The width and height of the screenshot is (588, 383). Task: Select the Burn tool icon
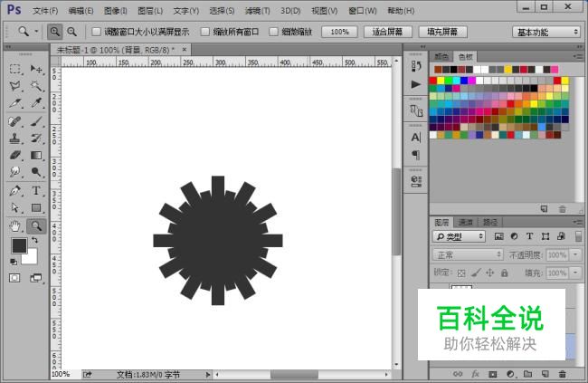pos(36,172)
